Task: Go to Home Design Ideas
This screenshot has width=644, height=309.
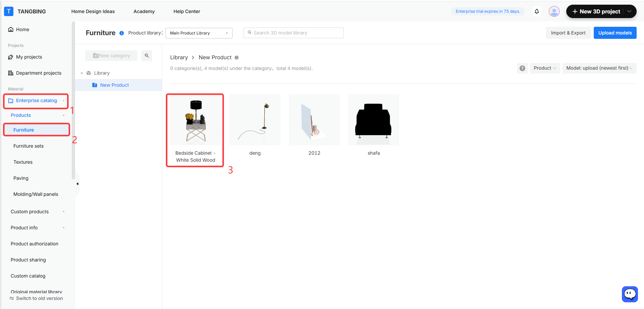Action: (93, 11)
